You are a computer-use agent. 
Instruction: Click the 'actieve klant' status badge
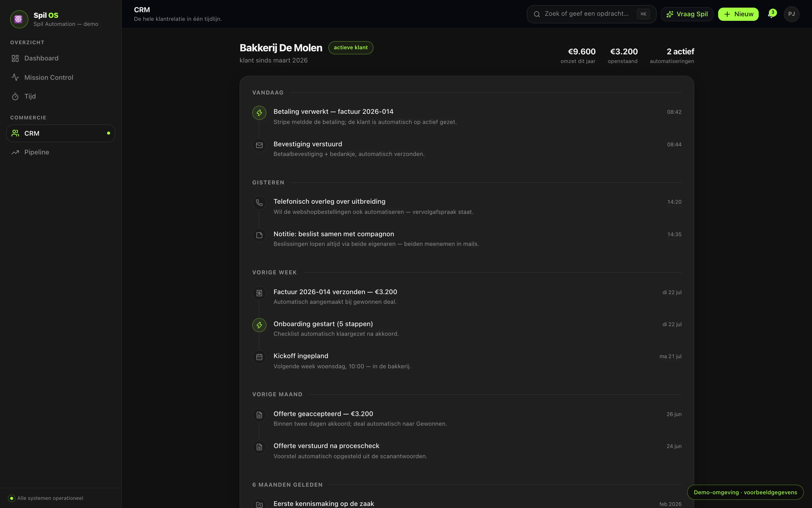(351, 48)
